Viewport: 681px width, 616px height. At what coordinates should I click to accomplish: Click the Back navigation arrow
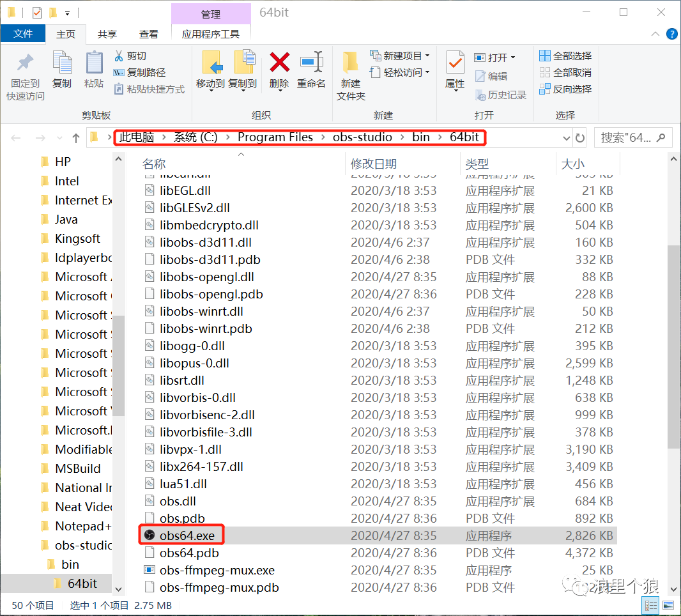[16, 138]
